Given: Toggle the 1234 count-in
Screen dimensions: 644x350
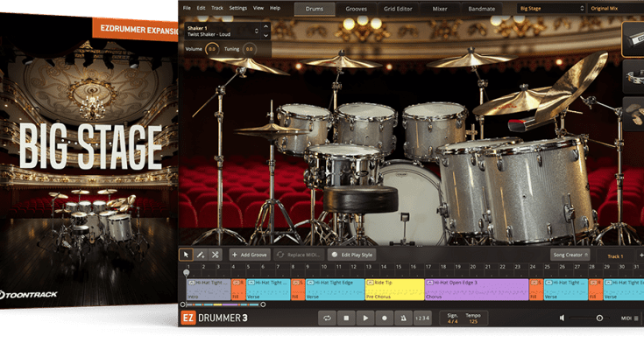Looking at the screenshot, I should [422, 318].
